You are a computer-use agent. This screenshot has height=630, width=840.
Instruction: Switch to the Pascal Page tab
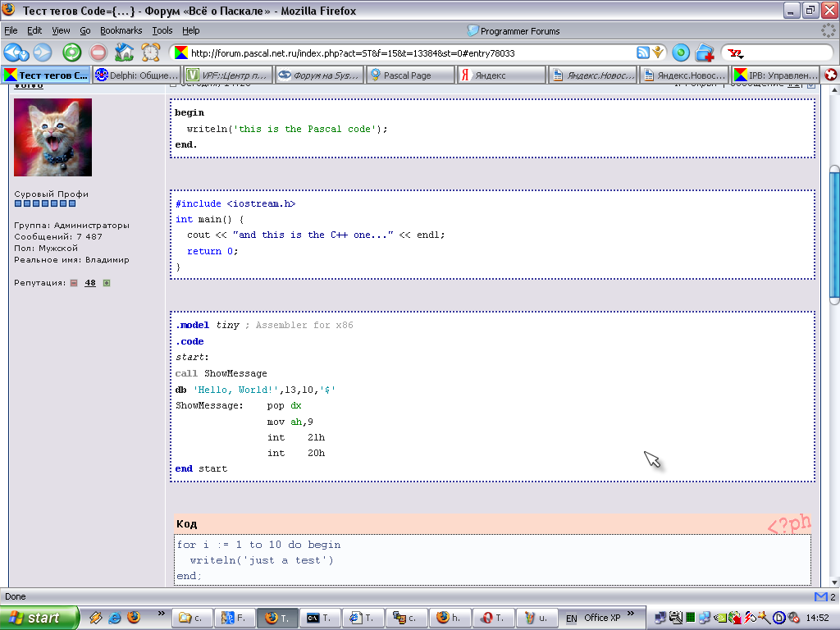coord(409,75)
